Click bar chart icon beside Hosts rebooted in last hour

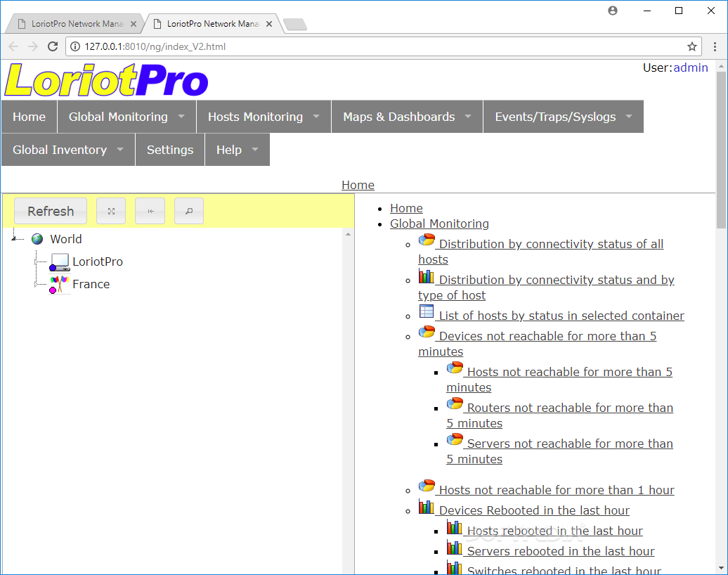455,527
